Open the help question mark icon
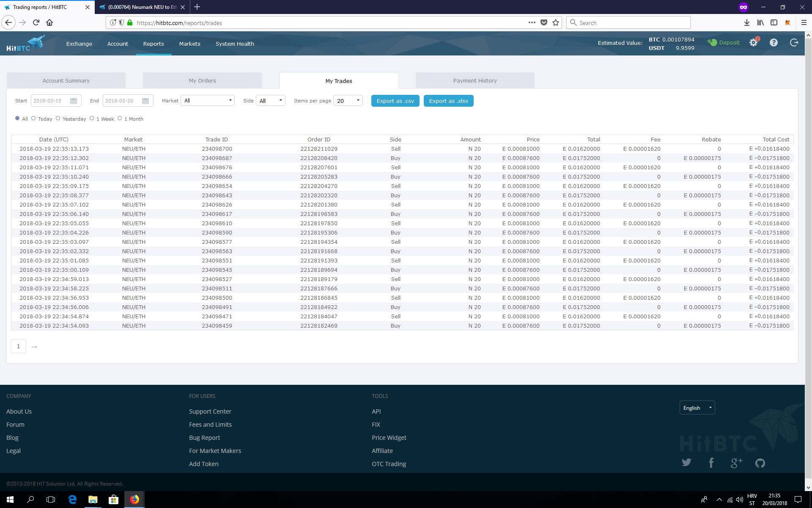 (774, 42)
